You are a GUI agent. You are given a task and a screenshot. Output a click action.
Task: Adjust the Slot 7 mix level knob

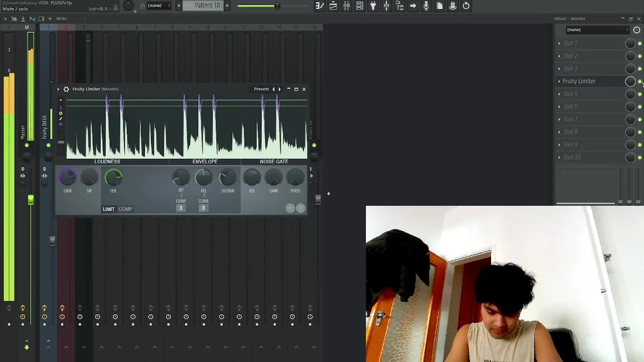630,119
